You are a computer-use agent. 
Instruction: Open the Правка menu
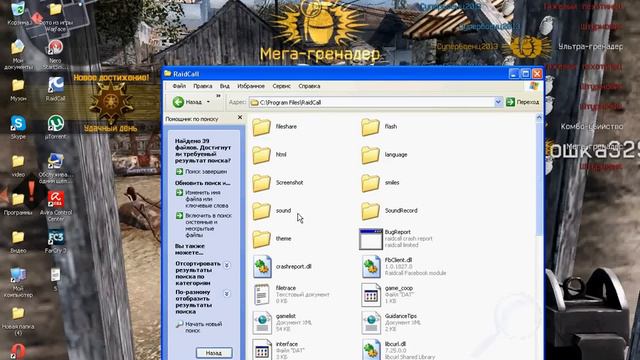pos(202,86)
